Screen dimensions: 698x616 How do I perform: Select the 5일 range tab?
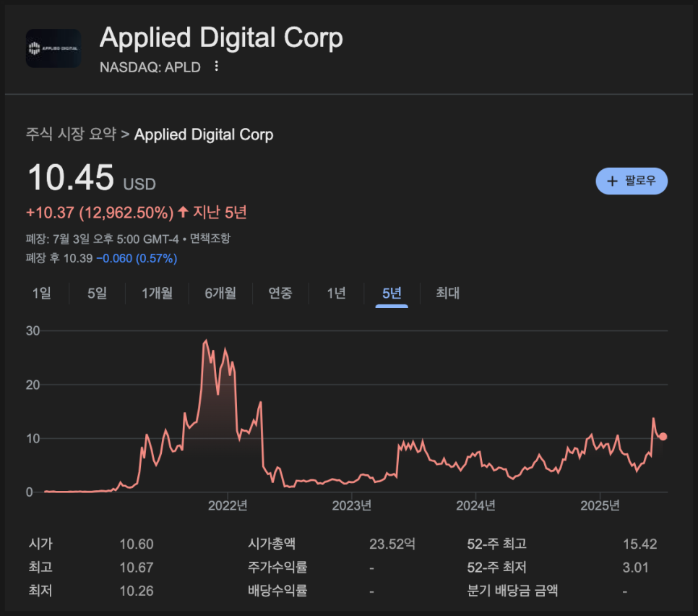point(97,293)
